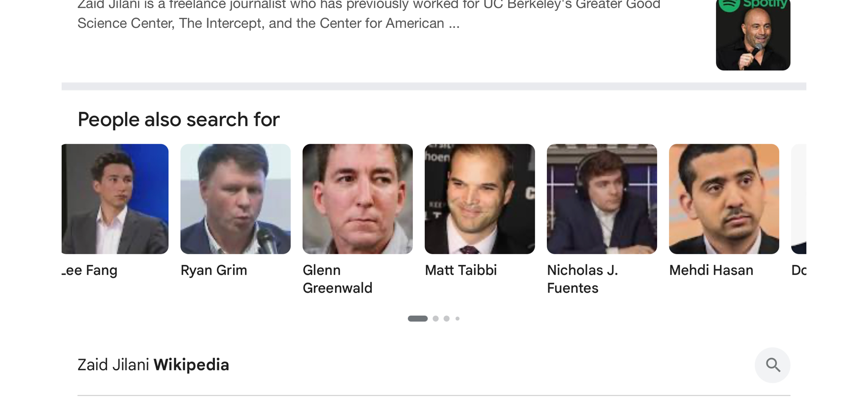The height and width of the screenshot is (399, 868).
Task: Open the Lee Fang photo card
Action: 115,199
